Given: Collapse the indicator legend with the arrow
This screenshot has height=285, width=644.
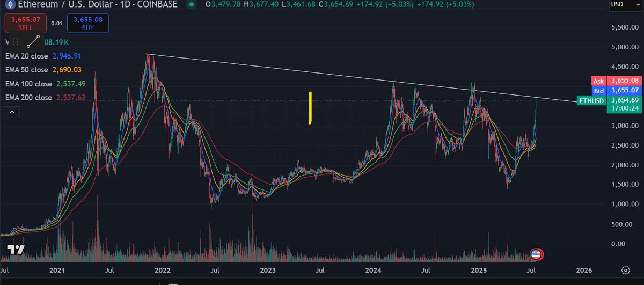Looking at the screenshot, I should [x=11, y=112].
